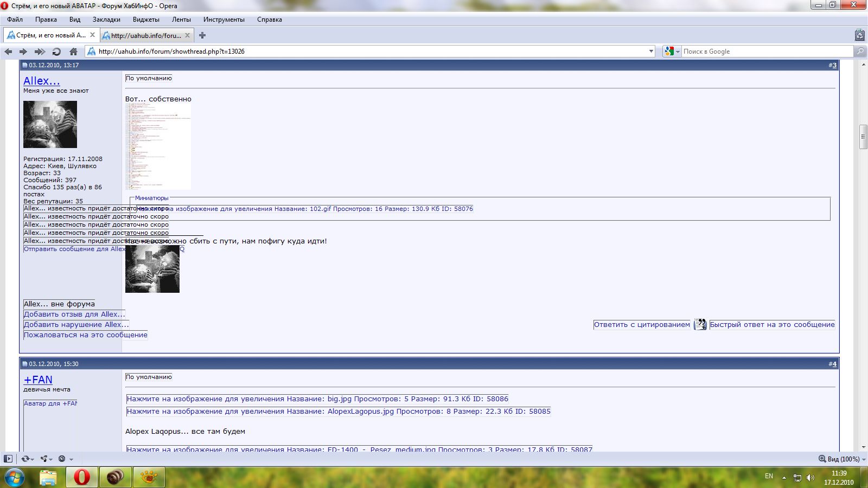This screenshot has width=868, height=488.
Task: Click the multi-quote icon in post #3
Action: coord(700,324)
